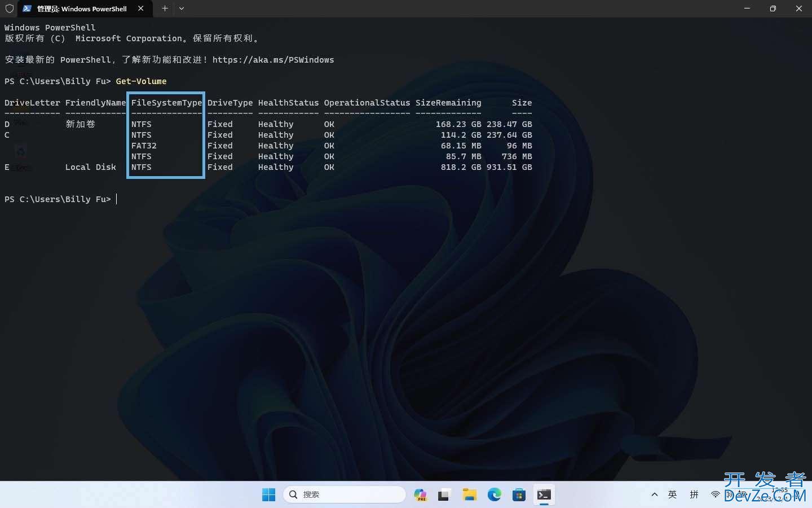
Task: Click the OperationalStatus column header
Action: [x=367, y=103]
